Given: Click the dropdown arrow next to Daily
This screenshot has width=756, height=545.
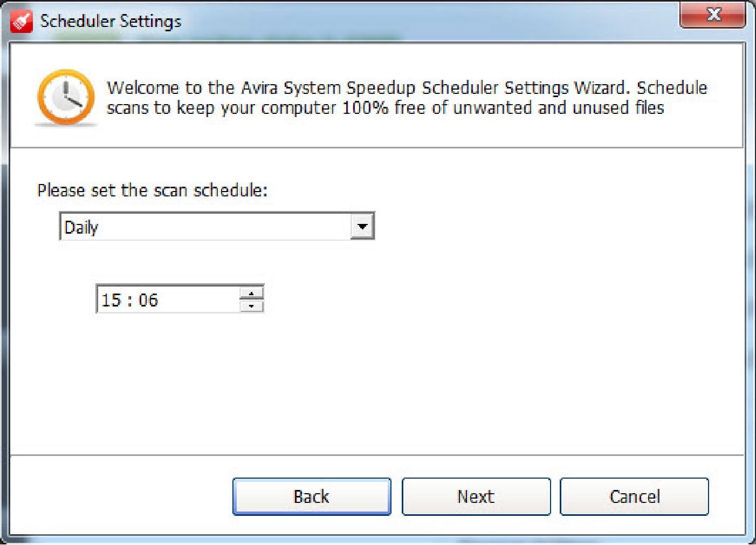Looking at the screenshot, I should click(x=361, y=226).
